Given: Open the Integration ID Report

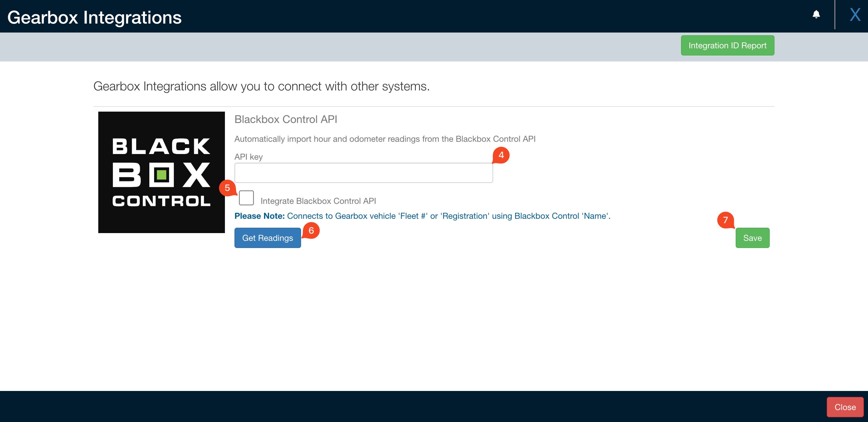Looking at the screenshot, I should (727, 45).
